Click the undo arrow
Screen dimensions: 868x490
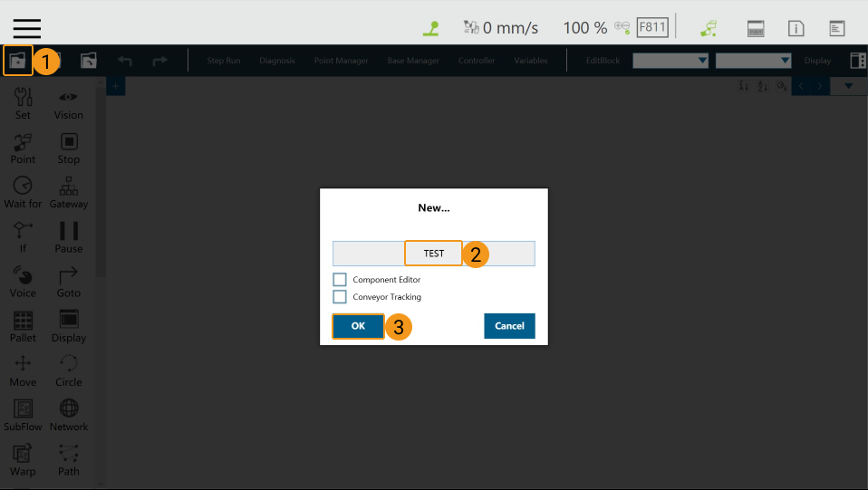(x=124, y=61)
